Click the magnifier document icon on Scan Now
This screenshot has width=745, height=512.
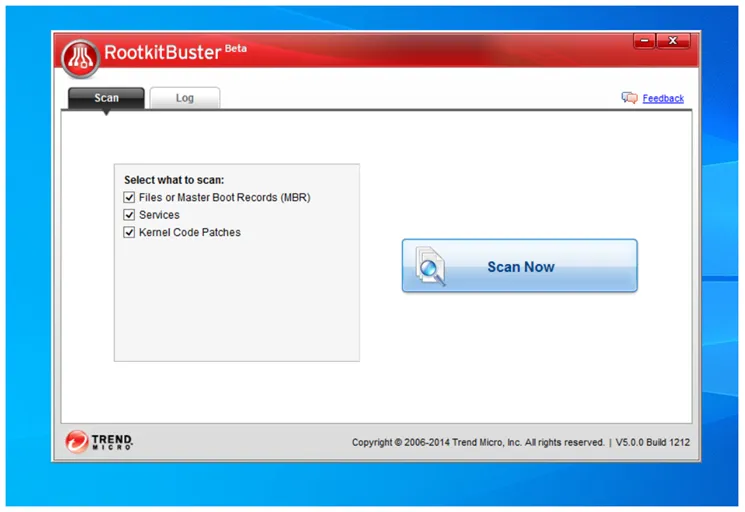tap(430, 266)
